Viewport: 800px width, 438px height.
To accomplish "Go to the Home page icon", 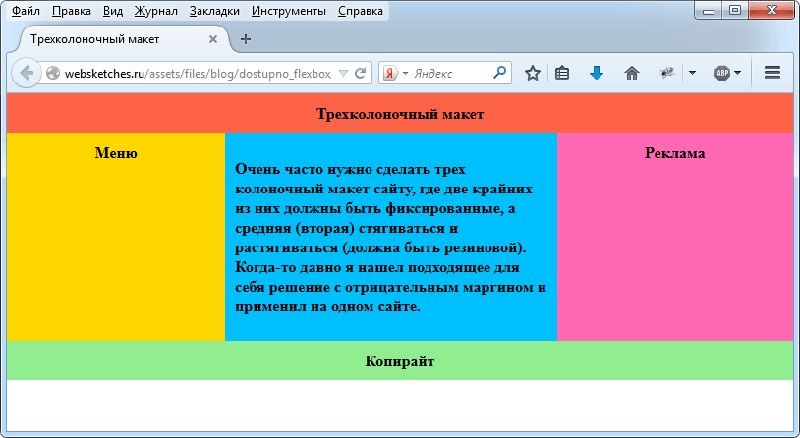I will point(632,74).
